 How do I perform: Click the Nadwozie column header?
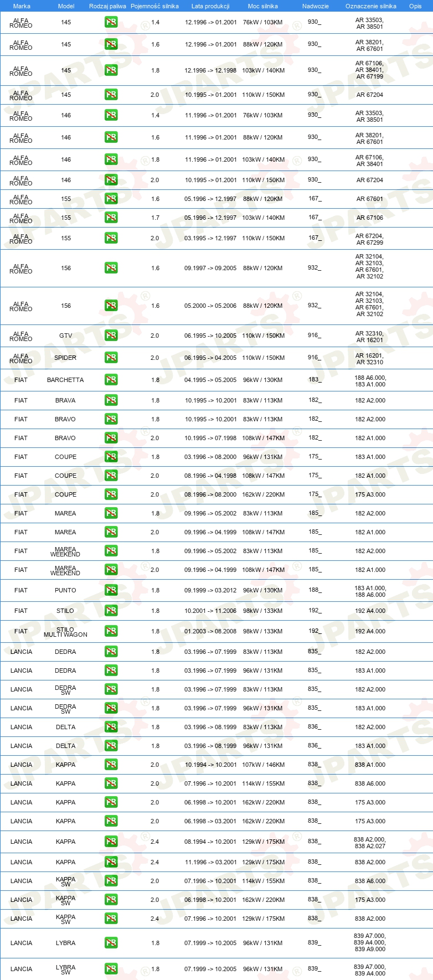[x=316, y=6]
